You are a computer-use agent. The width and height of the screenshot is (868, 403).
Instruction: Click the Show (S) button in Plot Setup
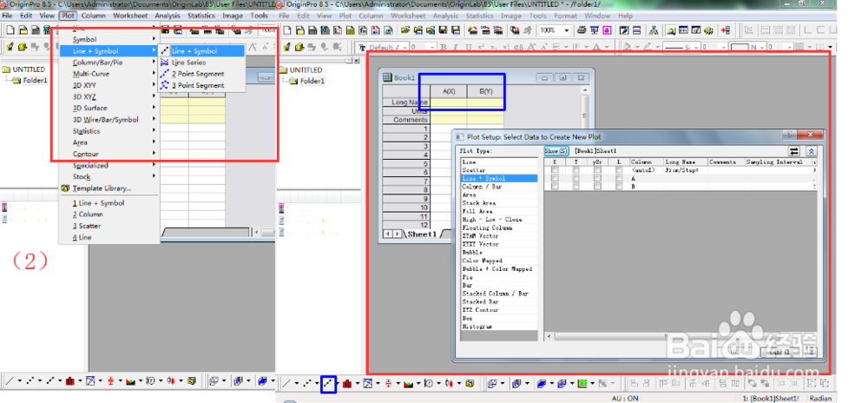[556, 150]
